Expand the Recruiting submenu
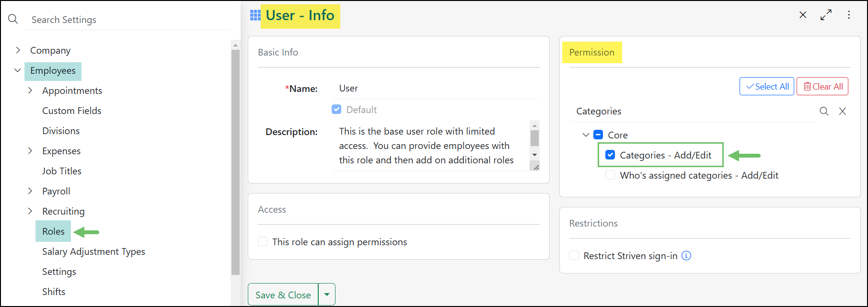 click(30, 211)
